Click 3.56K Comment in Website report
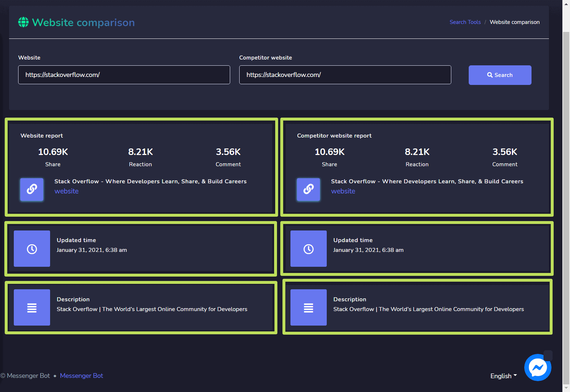Viewport: 570px width, 392px height. (228, 157)
